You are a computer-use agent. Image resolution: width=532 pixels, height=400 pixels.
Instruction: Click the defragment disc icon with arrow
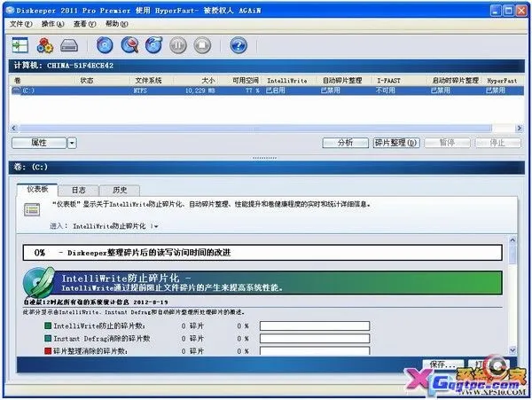153,45
